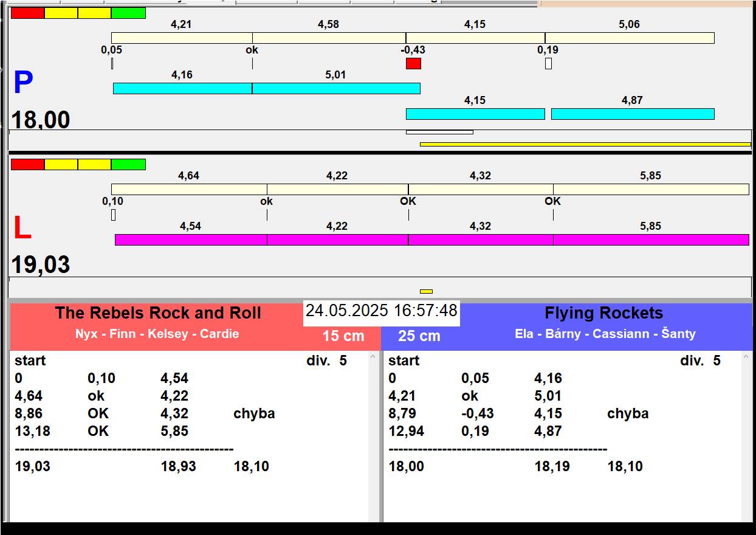Click the yellow light beside the green light in L lane

(x=95, y=164)
